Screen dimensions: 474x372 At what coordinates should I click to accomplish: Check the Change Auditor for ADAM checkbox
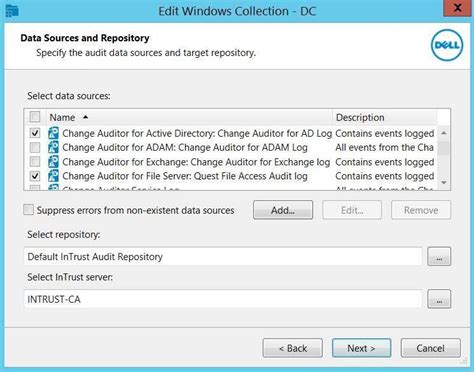[x=35, y=147]
